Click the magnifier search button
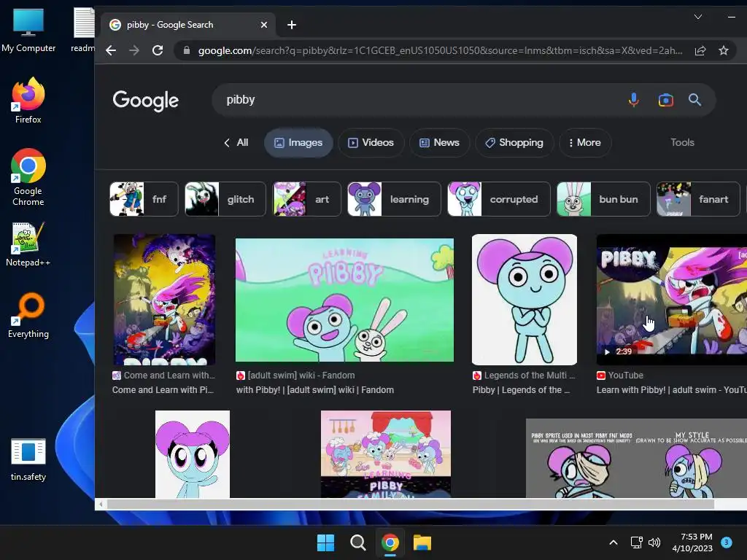The width and height of the screenshot is (747, 560). click(694, 99)
